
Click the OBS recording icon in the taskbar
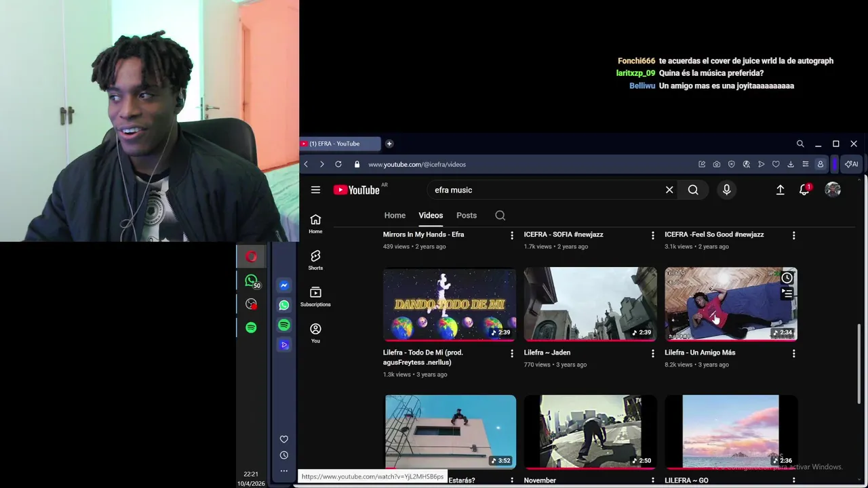click(x=251, y=304)
